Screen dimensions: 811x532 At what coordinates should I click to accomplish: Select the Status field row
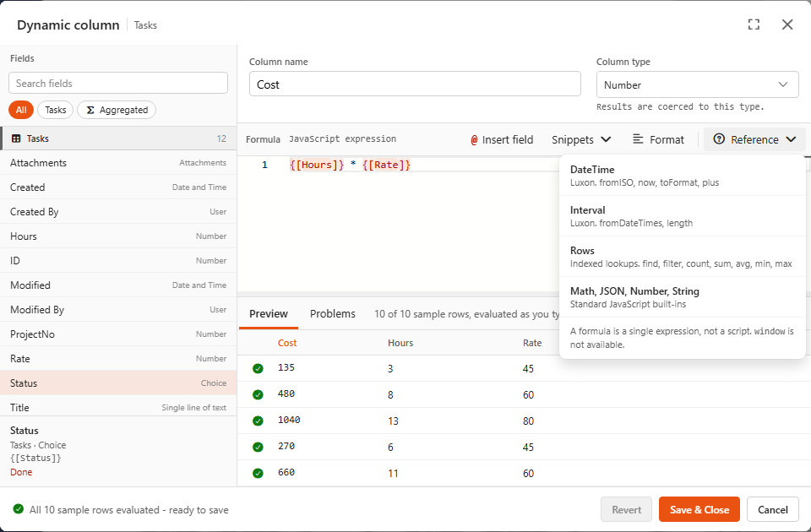pos(118,383)
